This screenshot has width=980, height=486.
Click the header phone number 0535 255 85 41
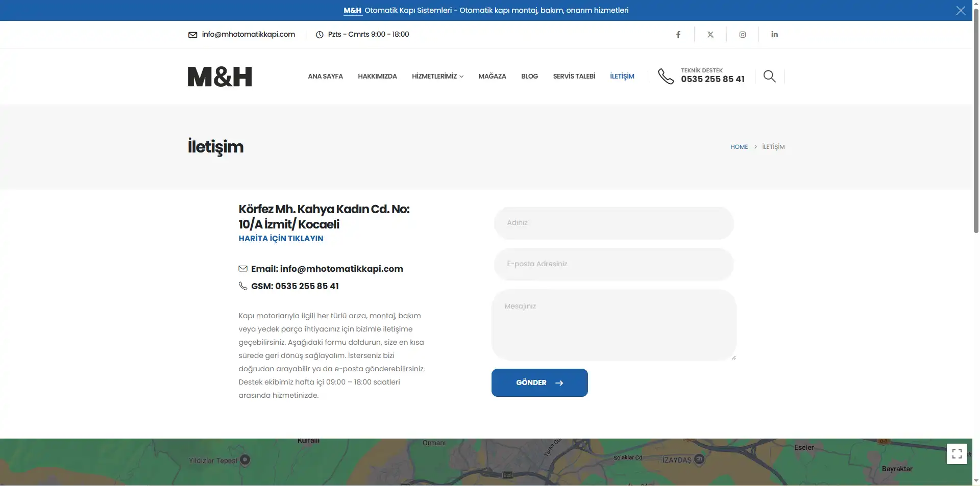tap(713, 79)
